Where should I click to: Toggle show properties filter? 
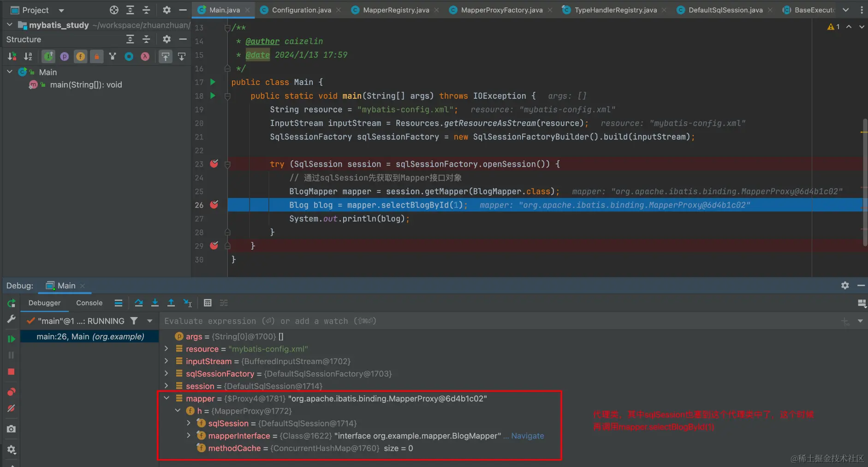65,56
